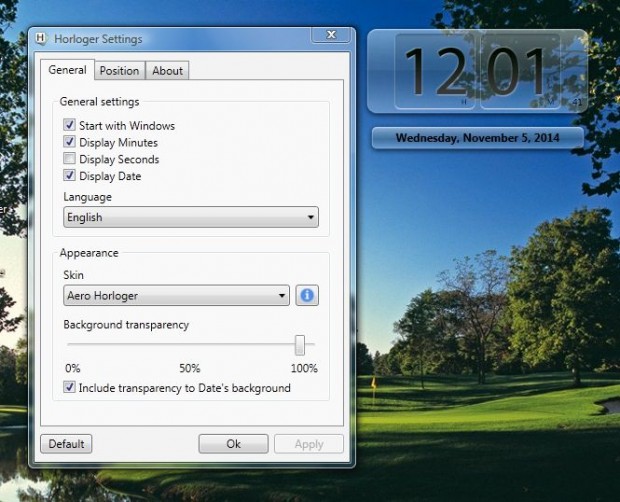The image size is (620, 502).
Task: Open the Language dropdown showing English
Action: click(191, 217)
